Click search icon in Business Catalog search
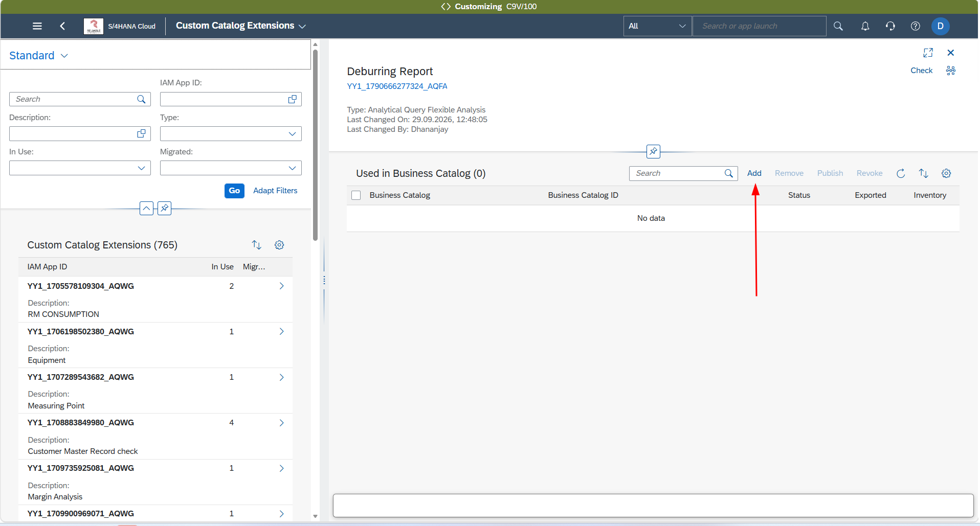The width and height of the screenshot is (980, 526). coord(729,173)
